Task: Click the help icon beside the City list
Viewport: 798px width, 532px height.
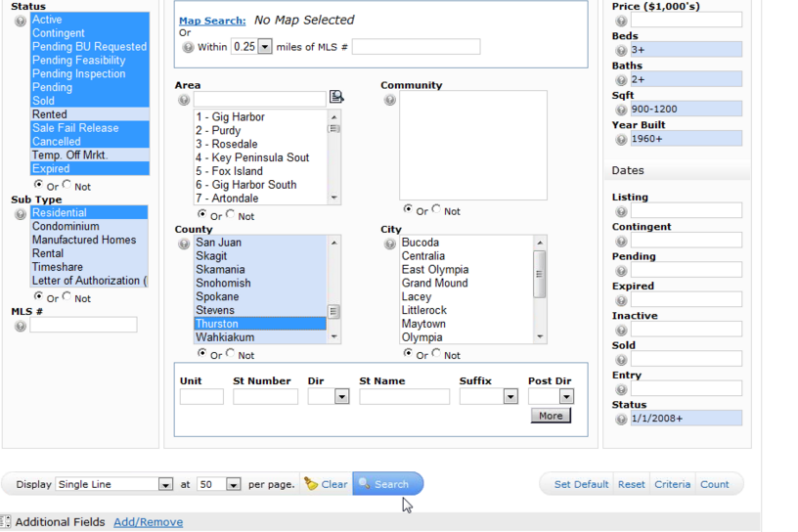Action: click(x=390, y=244)
